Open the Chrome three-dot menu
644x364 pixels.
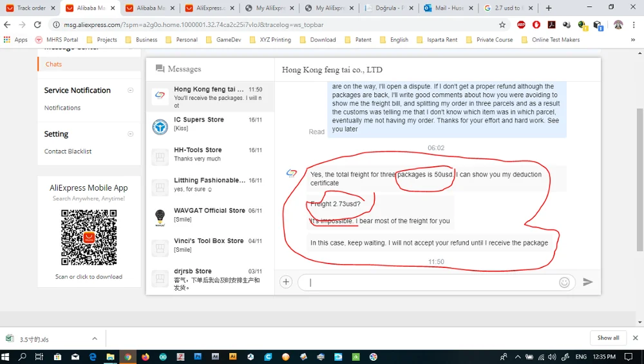coord(634,24)
